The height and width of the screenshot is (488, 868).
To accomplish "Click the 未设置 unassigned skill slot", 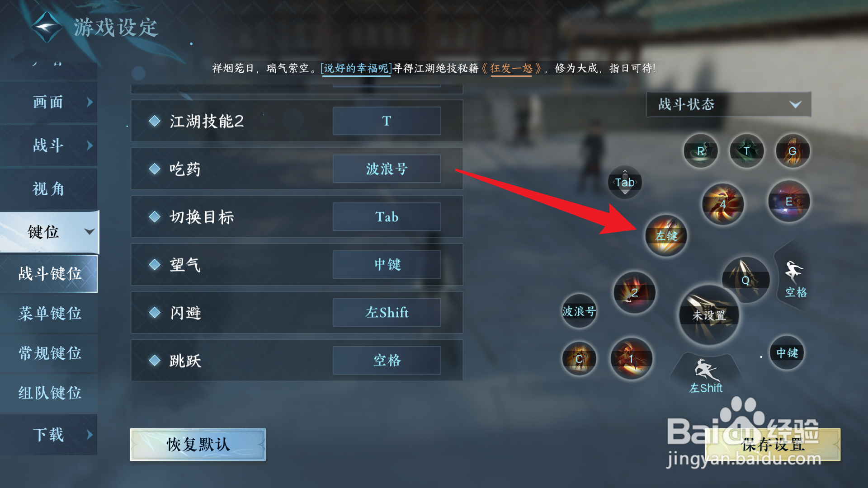I will pyautogui.click(x=709, y=315).
